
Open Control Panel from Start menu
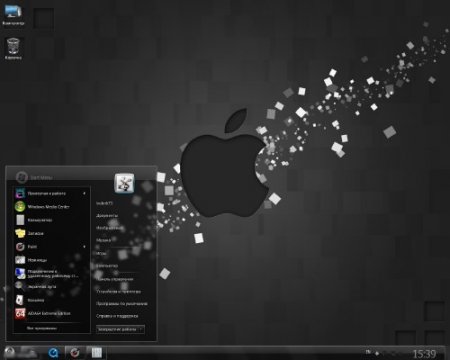114,279
